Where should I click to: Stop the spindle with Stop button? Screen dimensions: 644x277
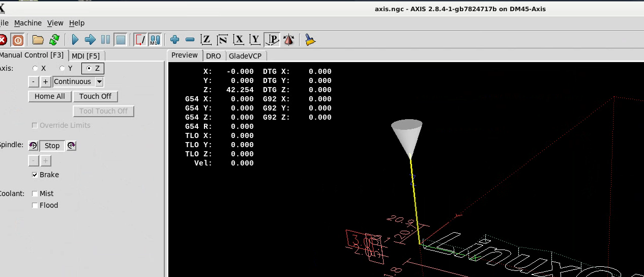pyautogui.click(x=52, y=146)
